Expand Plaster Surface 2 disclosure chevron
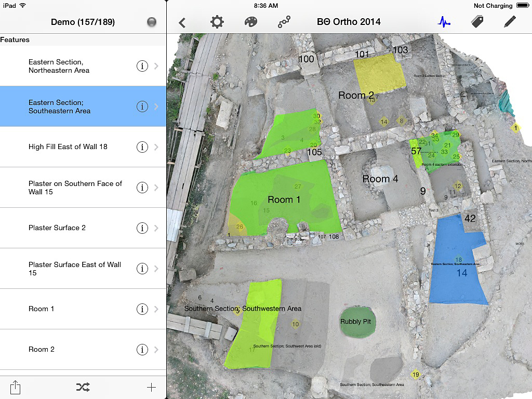Viewport: 532px width, 399px height. (156, 228)
